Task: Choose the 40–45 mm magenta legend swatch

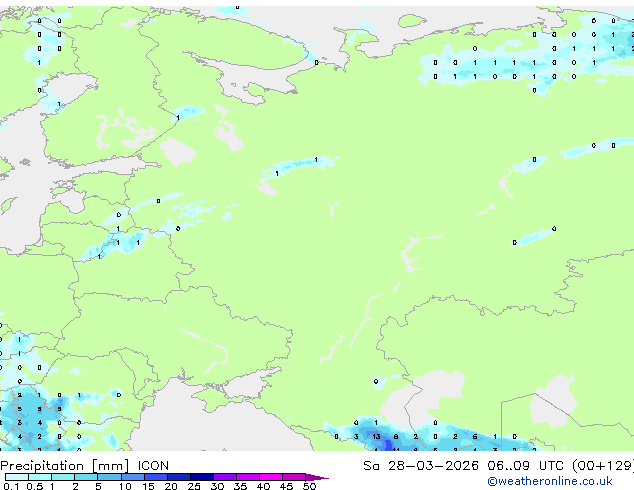Action: coord(271,477)
